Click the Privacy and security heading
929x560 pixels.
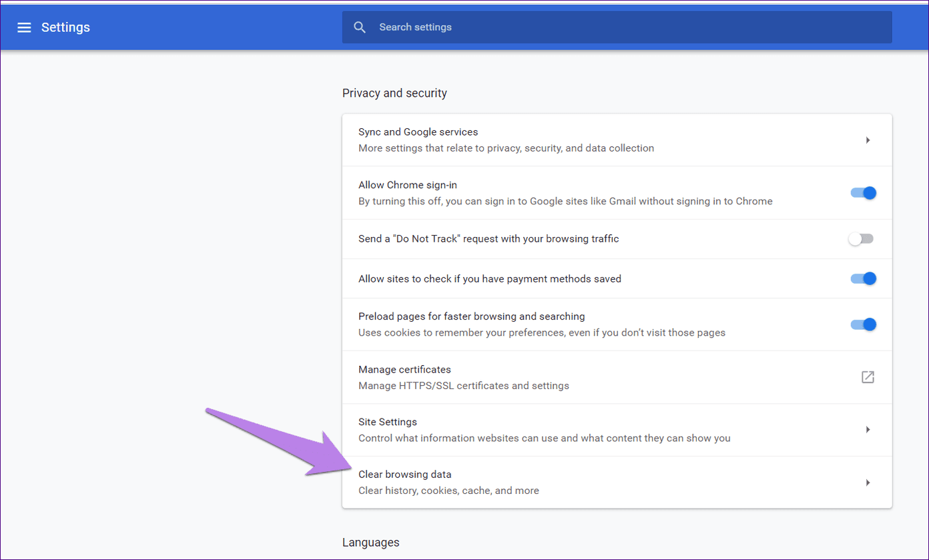coord(394,93)
